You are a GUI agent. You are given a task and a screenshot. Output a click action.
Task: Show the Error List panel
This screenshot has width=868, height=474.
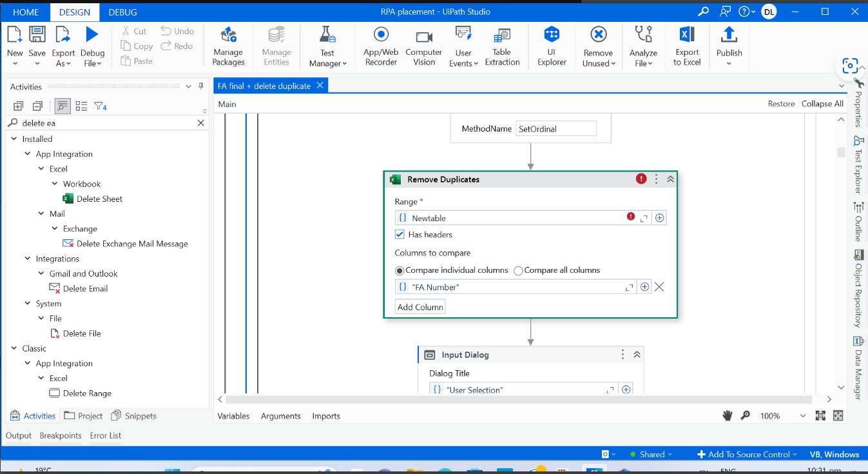tap(106, 435)
